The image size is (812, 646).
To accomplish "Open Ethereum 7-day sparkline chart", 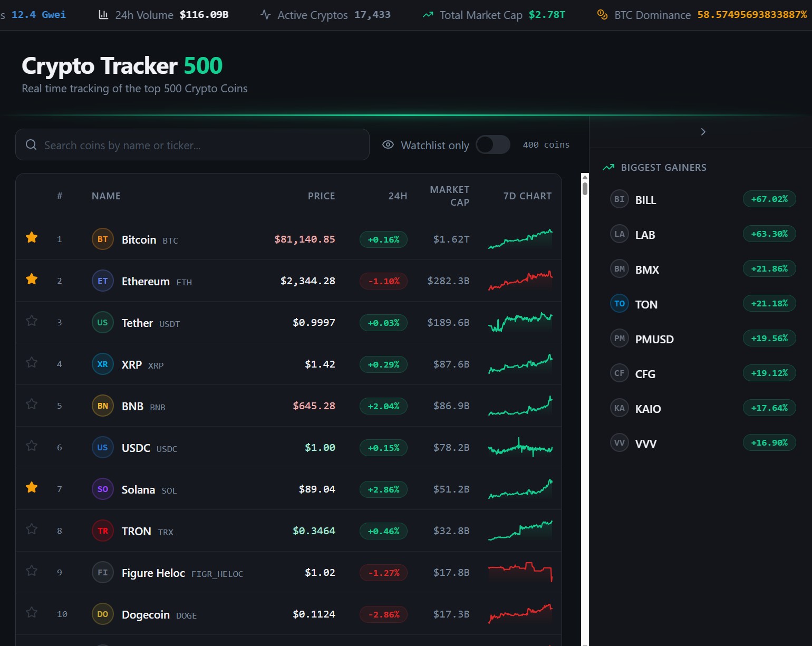I will click(520, 281).
